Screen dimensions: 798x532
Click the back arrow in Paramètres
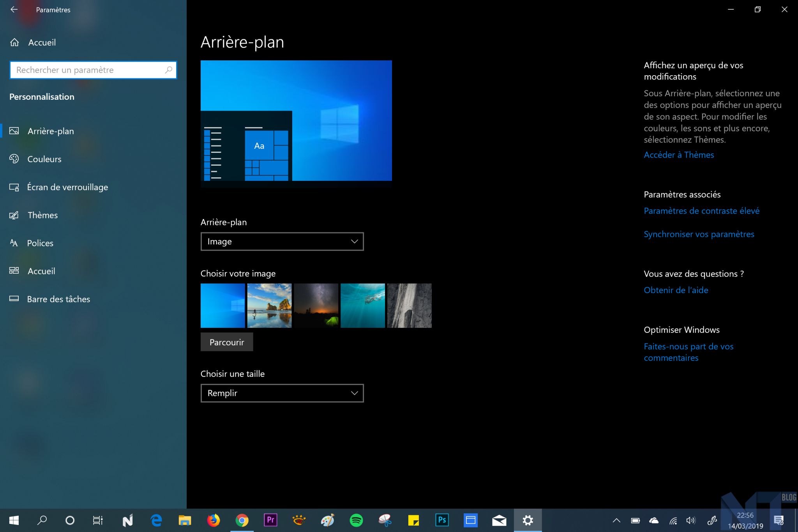(14, 9)
